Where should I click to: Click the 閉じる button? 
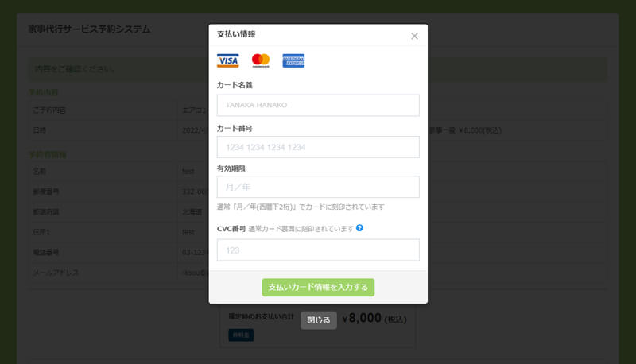pyautogui.click(x=318, y=320)
